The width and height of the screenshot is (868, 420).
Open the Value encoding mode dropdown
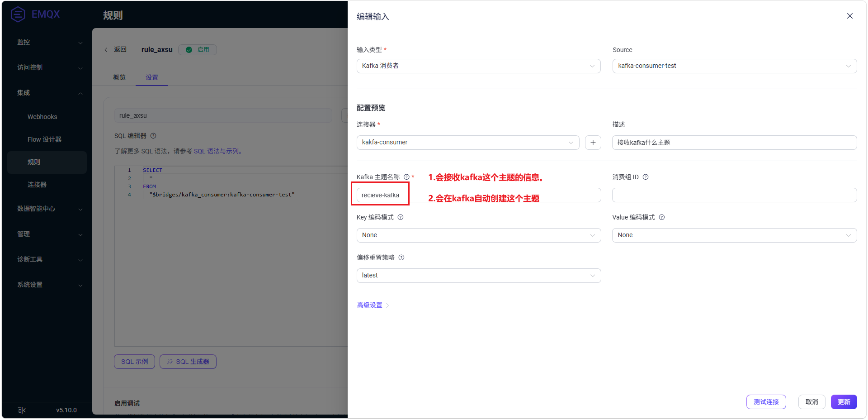click(x=735, y=235)
